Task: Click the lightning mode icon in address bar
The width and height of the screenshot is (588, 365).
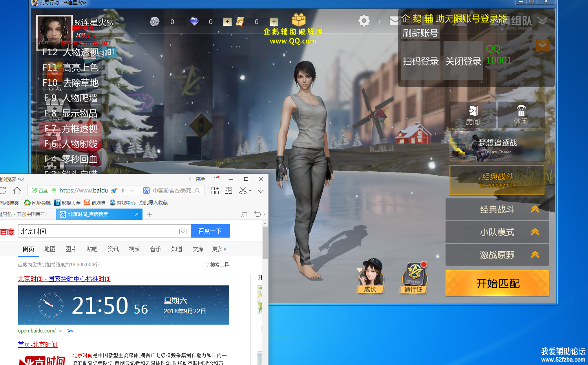Action: pyautogui.click(x=123, y=191)
